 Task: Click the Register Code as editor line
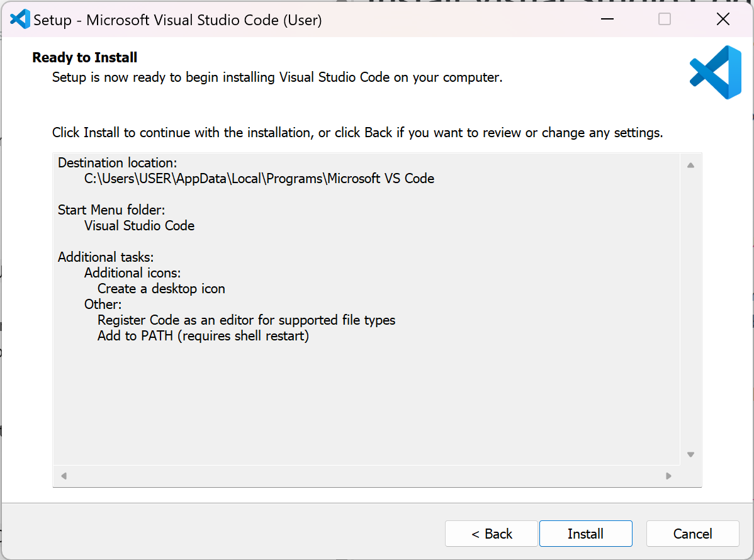(246, 320)
